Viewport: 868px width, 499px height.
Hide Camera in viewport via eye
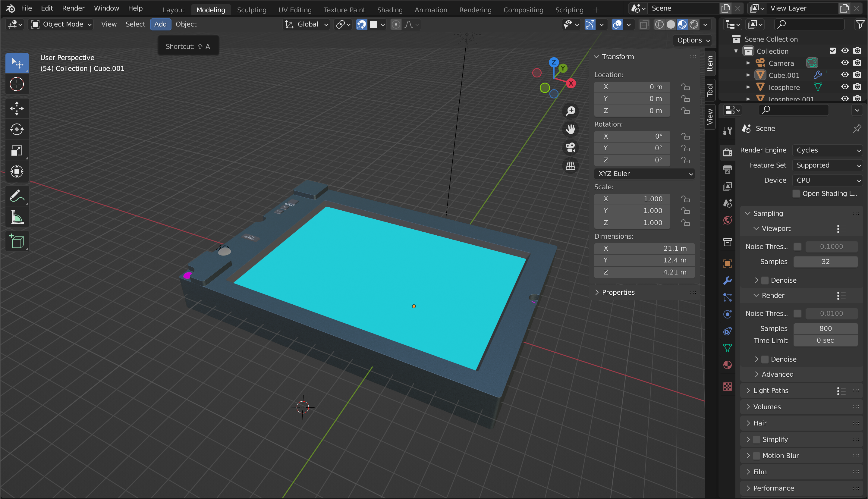coord(845,63)
